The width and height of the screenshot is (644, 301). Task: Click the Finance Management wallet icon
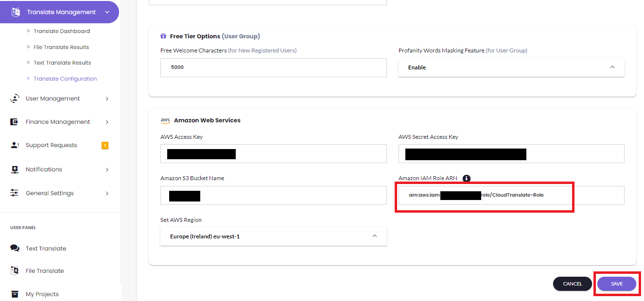coord(15,122)
